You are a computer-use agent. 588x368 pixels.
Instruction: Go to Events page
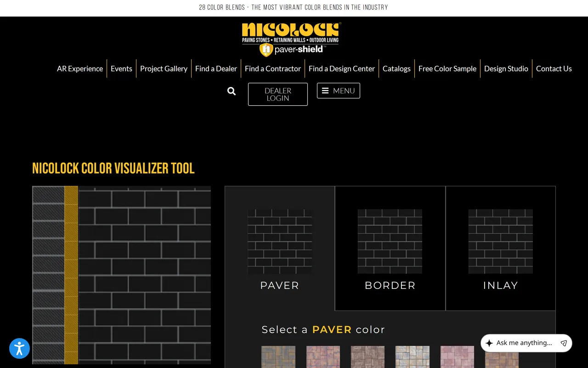(121, 69)
